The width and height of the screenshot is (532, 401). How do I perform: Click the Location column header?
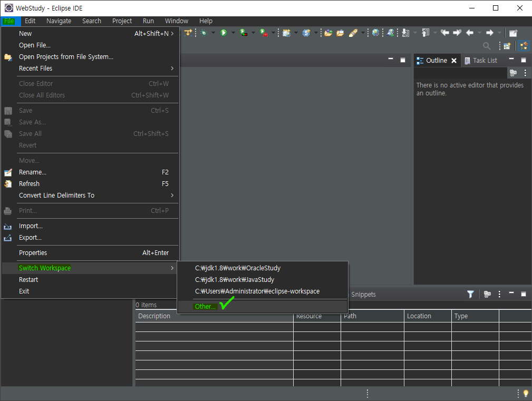(x=428, y=316)
